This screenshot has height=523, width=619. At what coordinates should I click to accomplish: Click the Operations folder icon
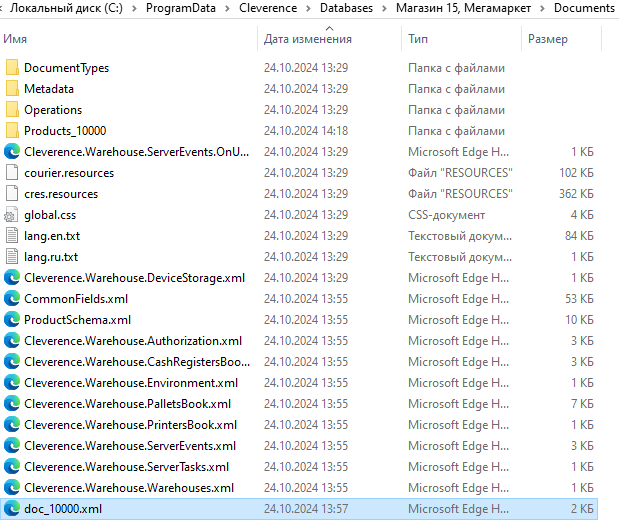click(x=12, y=109)
